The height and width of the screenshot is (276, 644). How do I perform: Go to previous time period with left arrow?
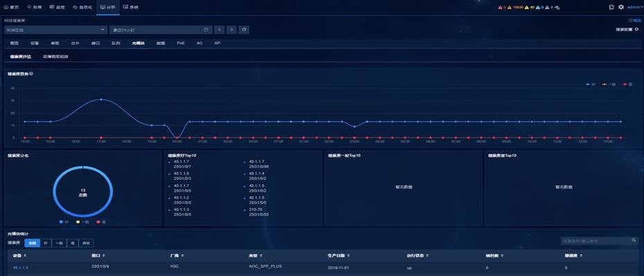(220, 30)
